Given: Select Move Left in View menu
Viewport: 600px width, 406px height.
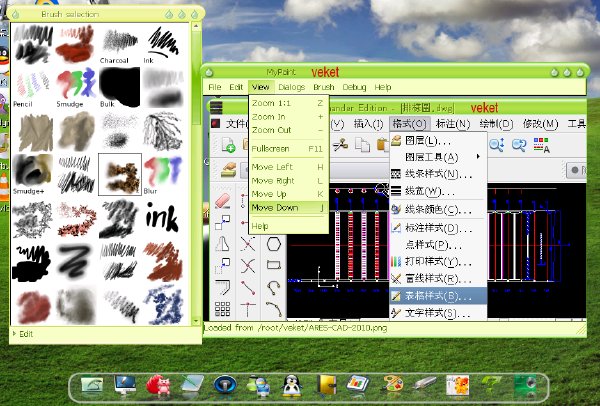Looking at the screenshot, I should 288,167.
